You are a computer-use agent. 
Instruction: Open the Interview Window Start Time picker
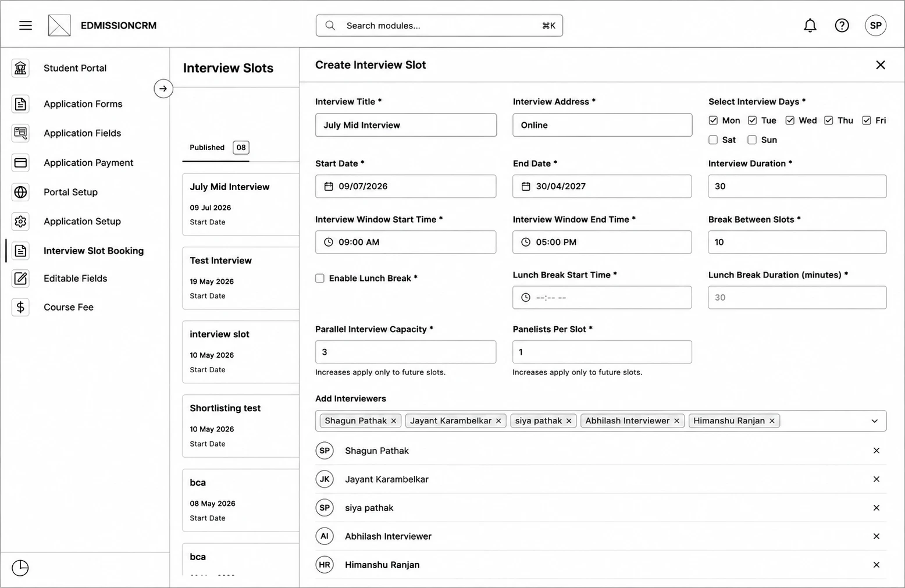[x=329, y=242]
